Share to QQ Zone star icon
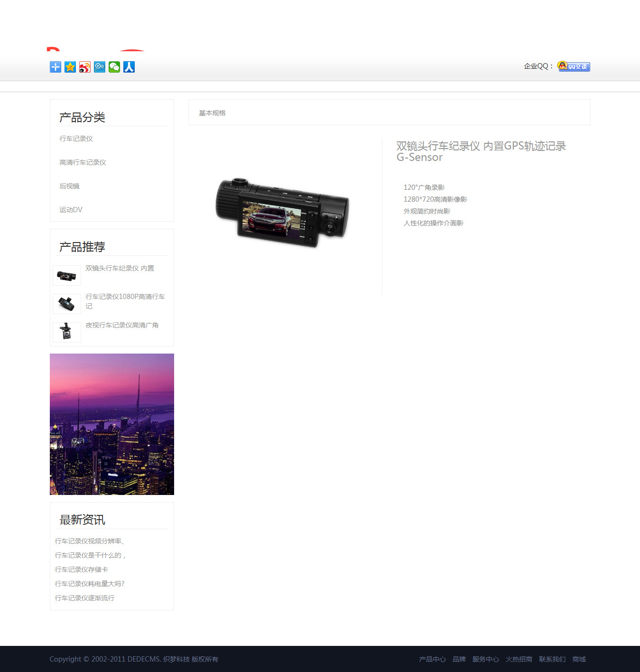This screenshot has height=672, width=640. (70, 67)
